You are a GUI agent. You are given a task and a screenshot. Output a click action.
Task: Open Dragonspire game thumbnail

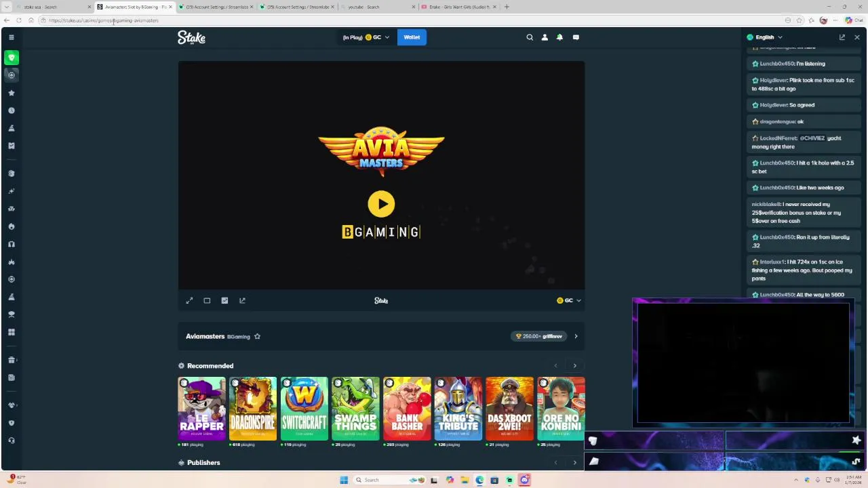(x=253, y=409)
